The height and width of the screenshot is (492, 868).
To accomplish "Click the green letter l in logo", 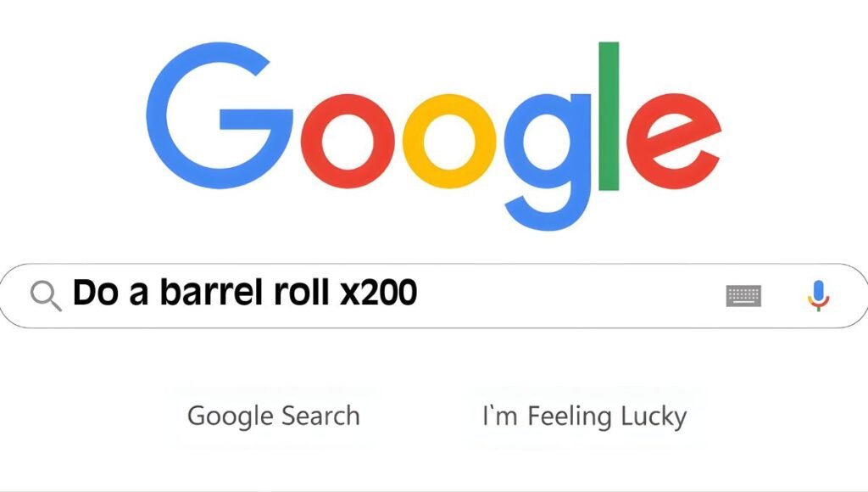I will click(x=609, y=116).
